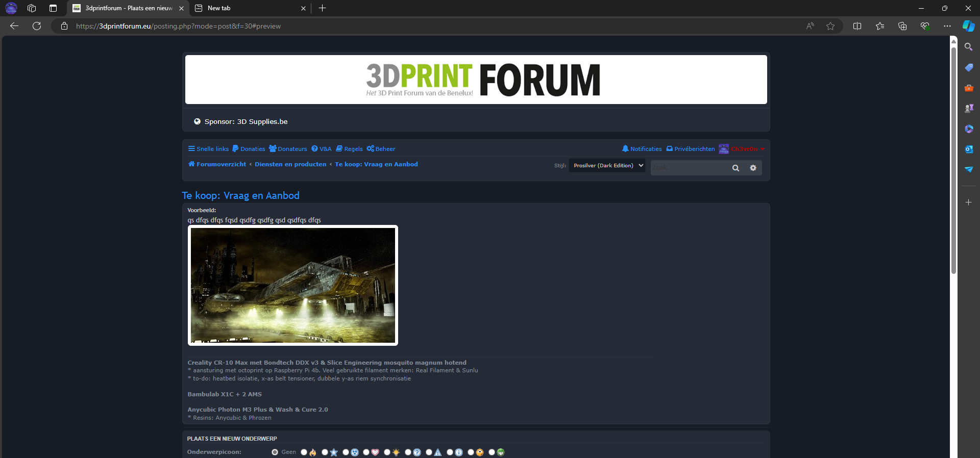
Task: Open advanced search via gear icon
Action: pos(753,168)
